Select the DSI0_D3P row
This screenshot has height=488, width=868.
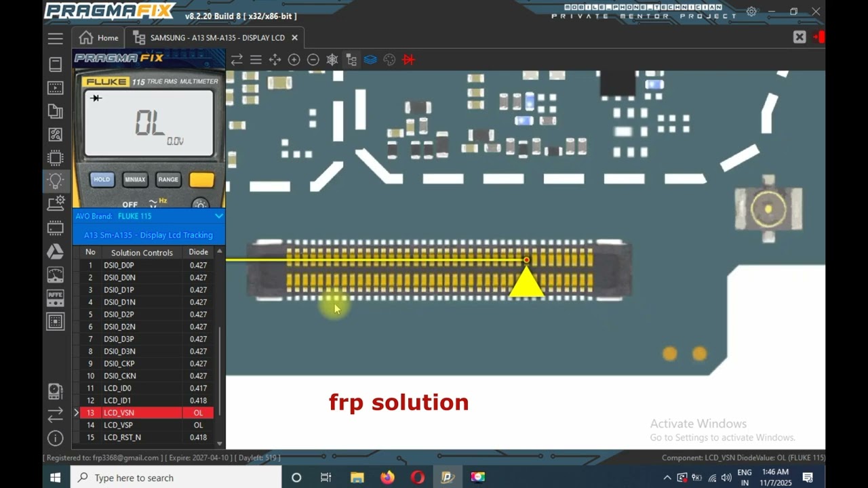(x=146, y=339)
